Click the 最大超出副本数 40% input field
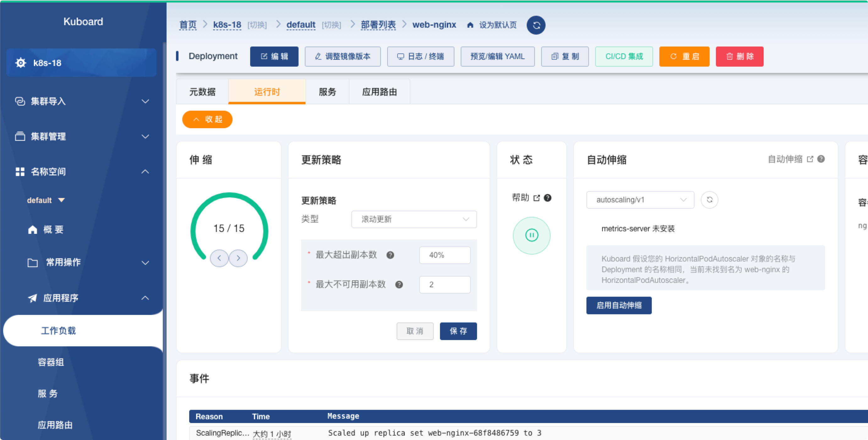 (x=444, y=255)
